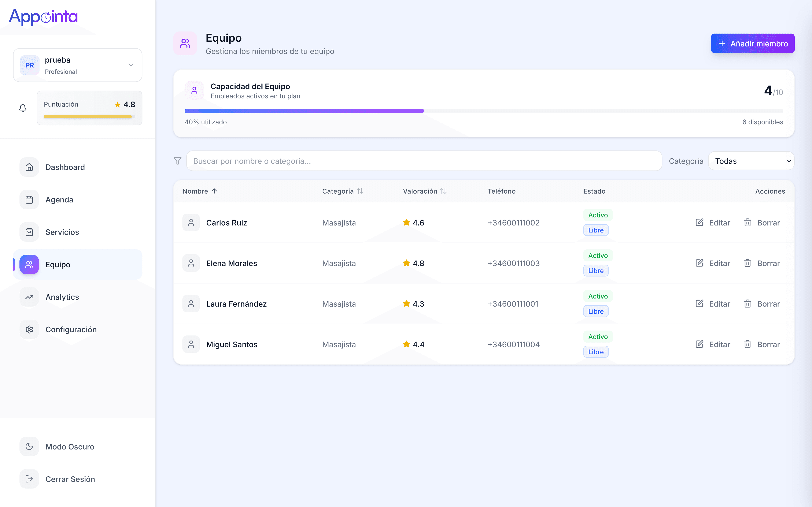Click Miguel Santos avatar icon

click(x=191, y=344)
